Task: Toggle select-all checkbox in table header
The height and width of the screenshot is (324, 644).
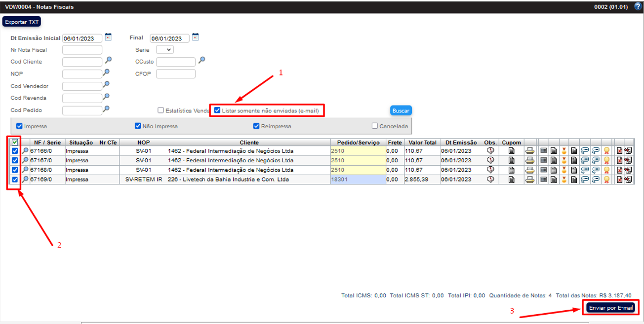Action: tap(15, 143)
